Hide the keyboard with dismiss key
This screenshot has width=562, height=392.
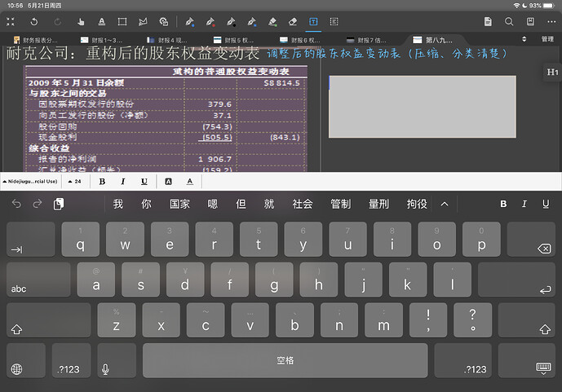coord(527,360)
